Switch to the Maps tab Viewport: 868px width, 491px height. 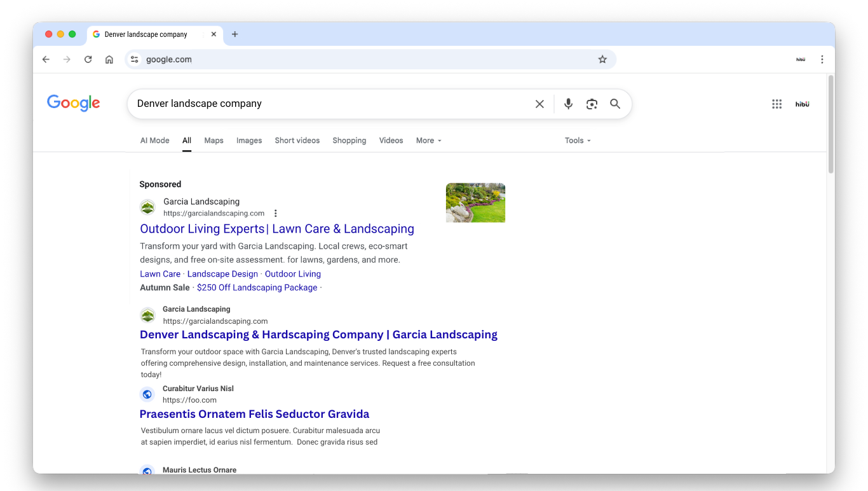(x=214, y=141)
